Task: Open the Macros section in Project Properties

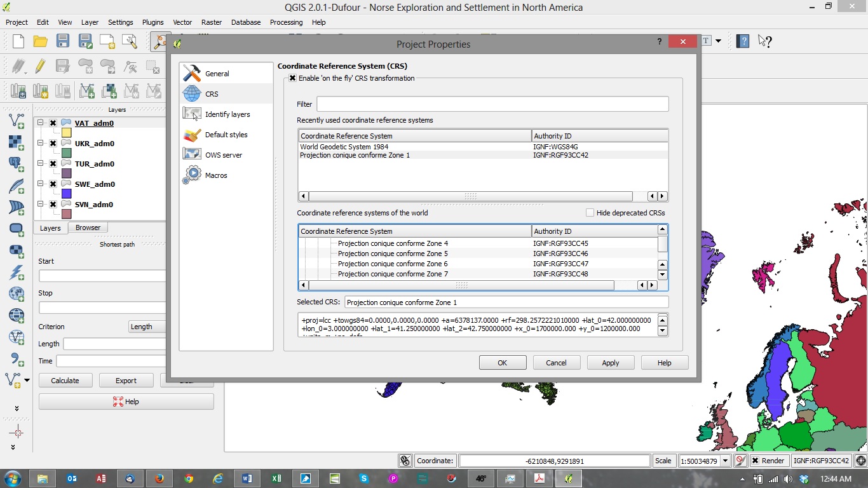Action: pos(226,175)
